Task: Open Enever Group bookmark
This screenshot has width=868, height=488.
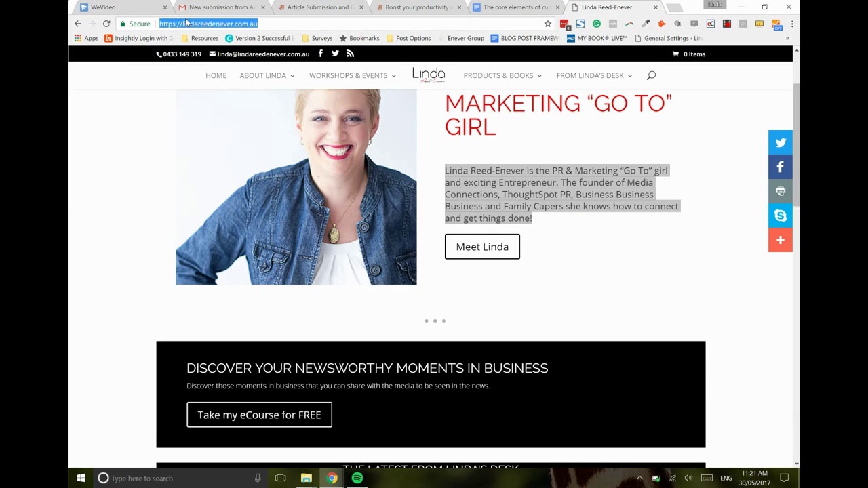Action: 461,38
